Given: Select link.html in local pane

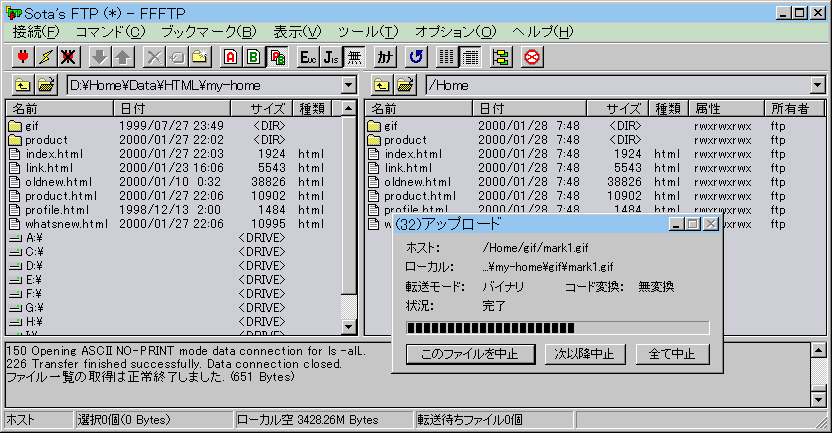Looking at the screenshot, I should (x=41, y=168).
